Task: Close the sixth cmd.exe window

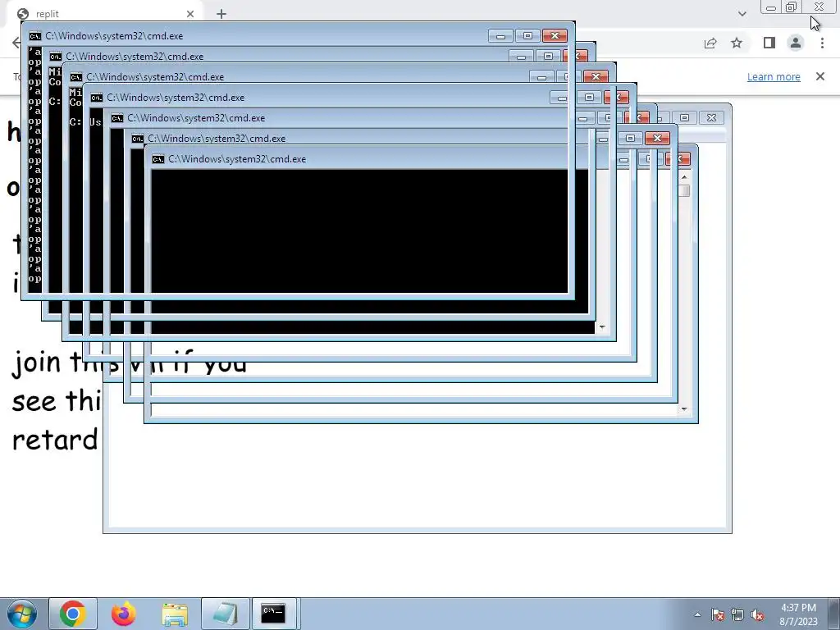Action: [657, 138]
